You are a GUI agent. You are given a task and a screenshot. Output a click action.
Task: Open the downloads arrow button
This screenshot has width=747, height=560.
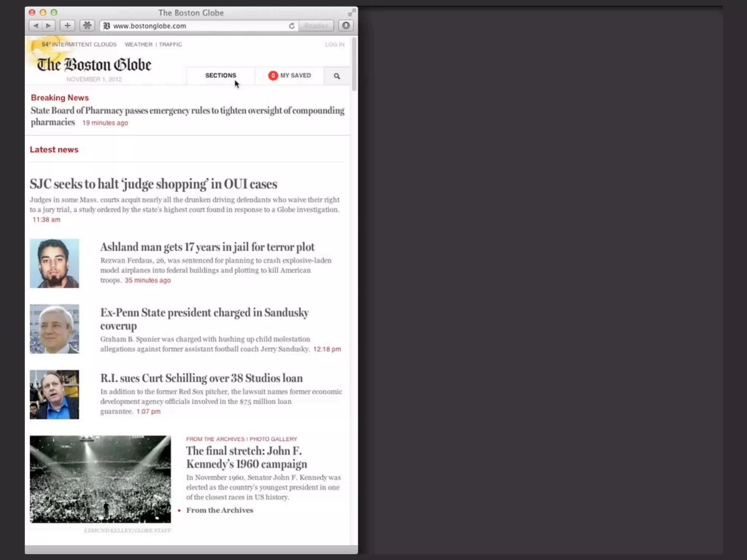[346, 26]
